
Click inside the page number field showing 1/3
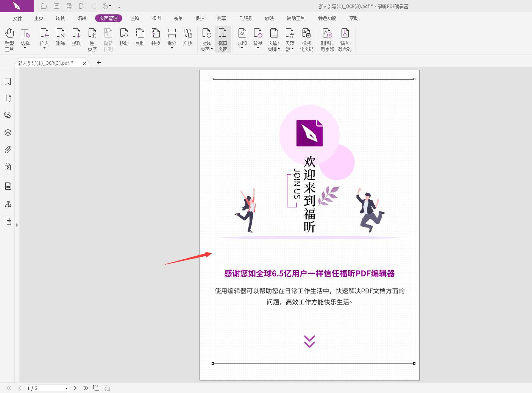[x=42, y=388]
